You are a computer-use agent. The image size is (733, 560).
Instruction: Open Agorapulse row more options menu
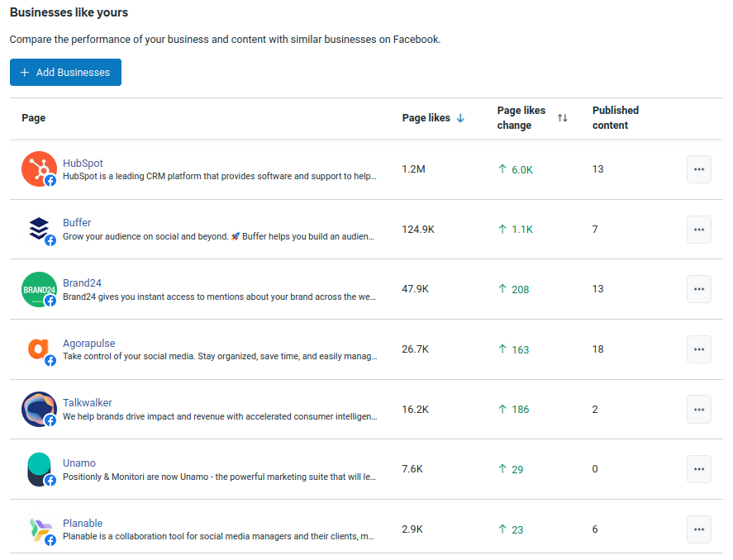tap(699, 349)
